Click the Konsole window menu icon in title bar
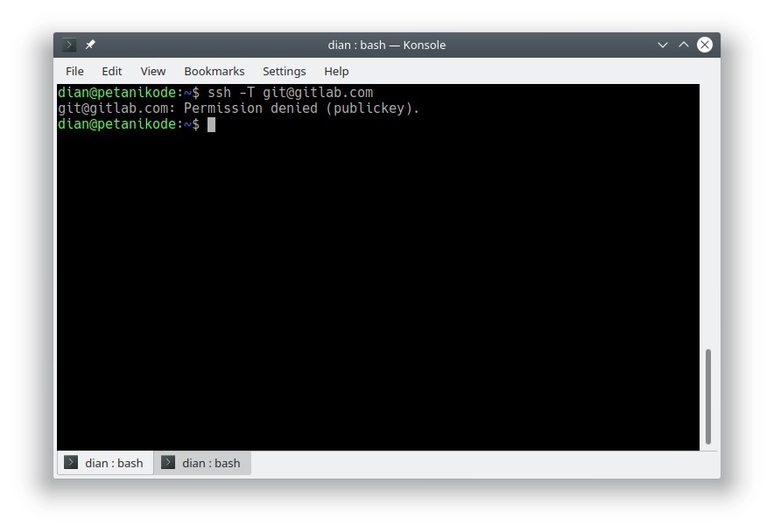Screen dimensions: 774x532 coord(70,45)
